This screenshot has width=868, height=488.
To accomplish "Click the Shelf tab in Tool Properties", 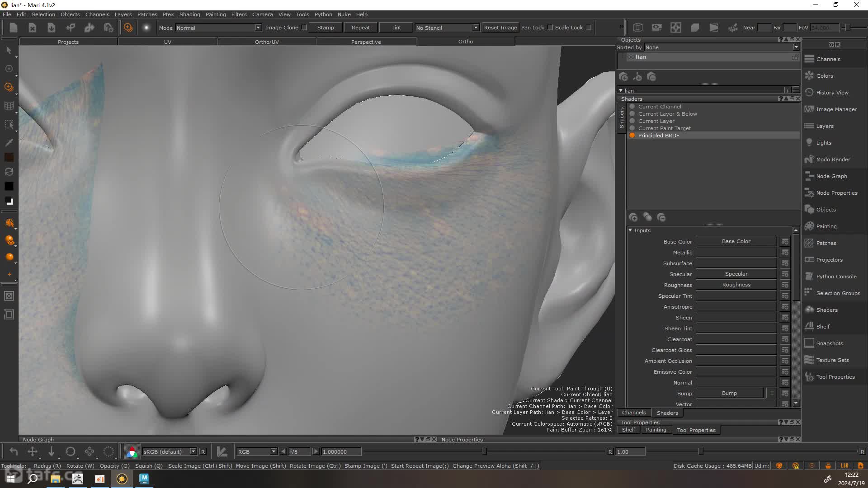I will tap(628, 430).
